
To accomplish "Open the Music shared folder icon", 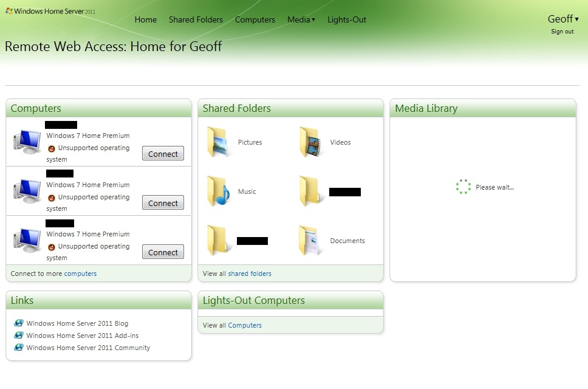I will (x=217, y=191).
